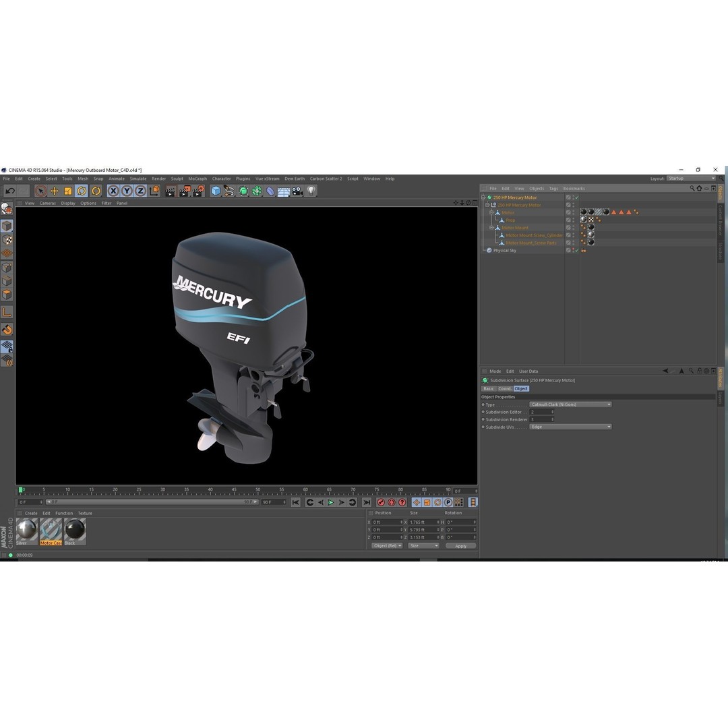Screen dimensions: 728x728
Task: Click the green Array modeling icon
Action: coord(256,191)
